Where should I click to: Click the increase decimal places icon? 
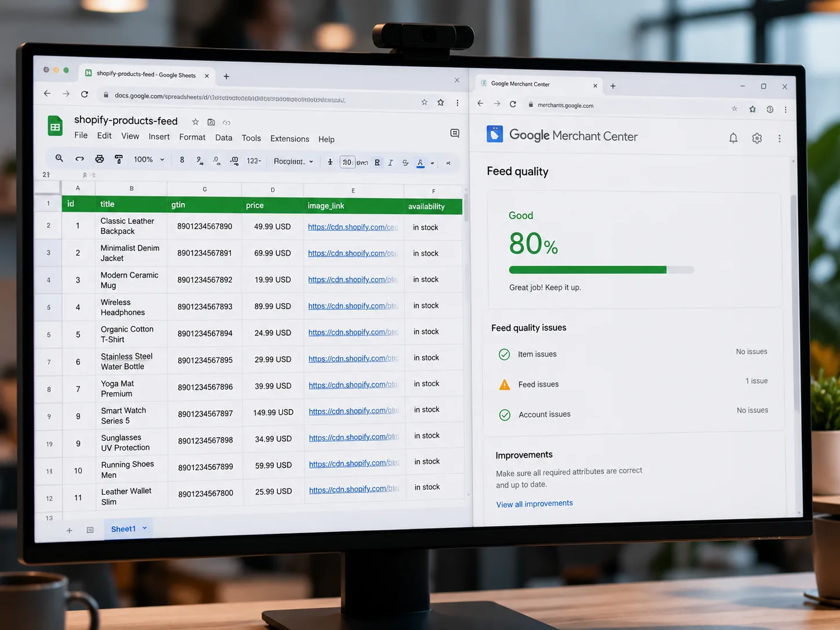pos(234,161)
